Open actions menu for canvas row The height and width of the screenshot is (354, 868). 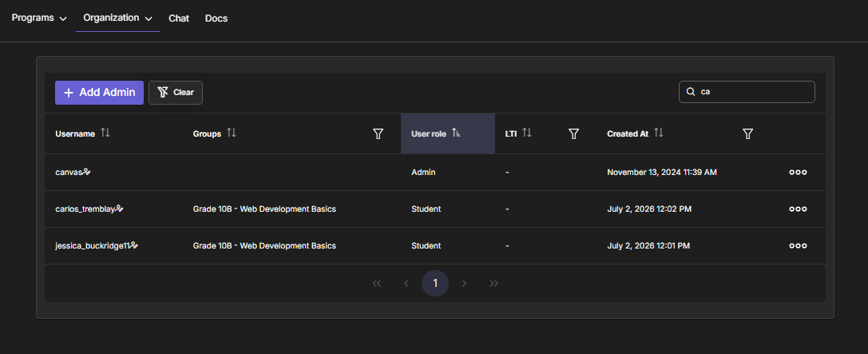click(798, 173)
